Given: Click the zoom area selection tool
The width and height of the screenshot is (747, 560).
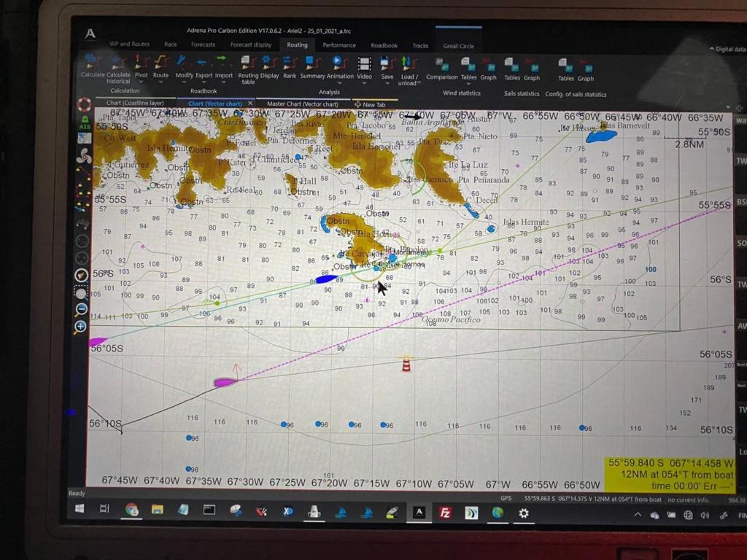Looking at the screenshot, I should (82, 292).
